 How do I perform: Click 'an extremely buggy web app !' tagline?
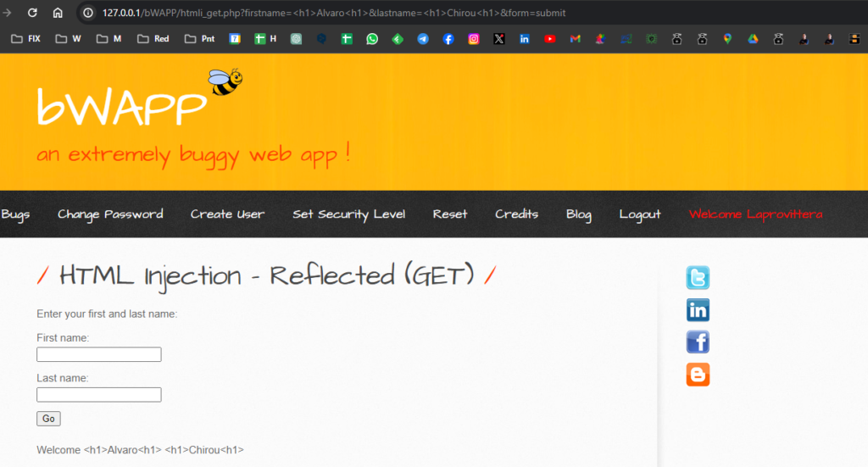tap(193, 153)
